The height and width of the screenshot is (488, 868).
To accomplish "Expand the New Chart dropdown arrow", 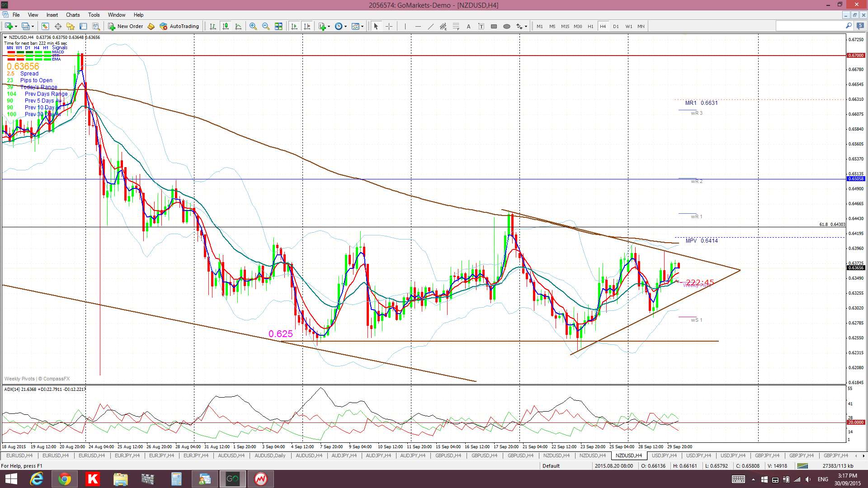I will coord(16,26).
